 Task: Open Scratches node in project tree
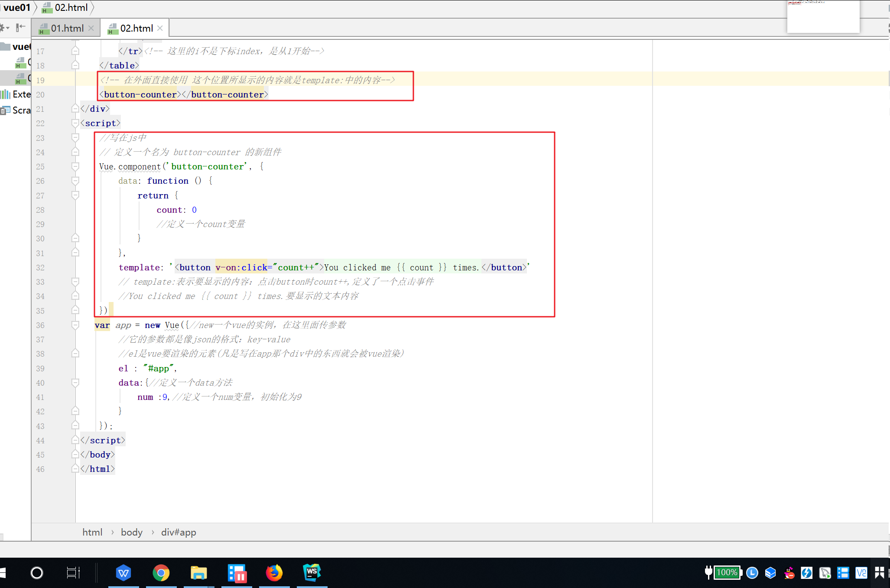(16, 110)
